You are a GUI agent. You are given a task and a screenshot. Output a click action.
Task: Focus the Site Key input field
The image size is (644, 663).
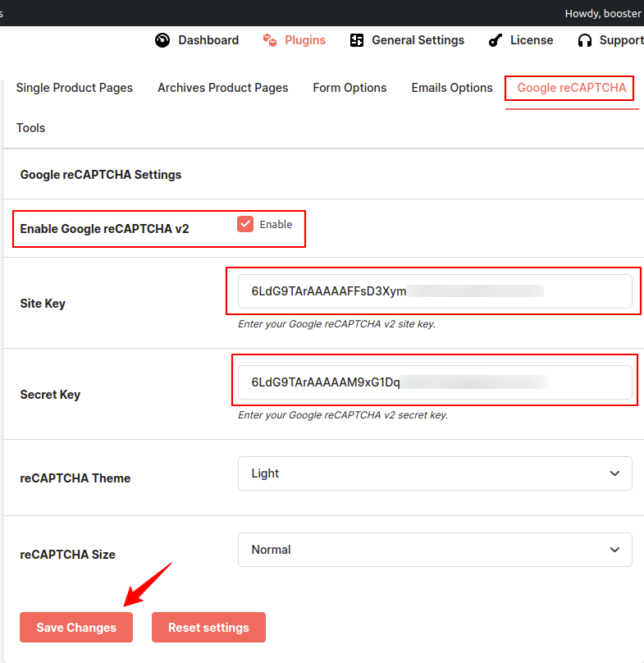tap(435, 291)
